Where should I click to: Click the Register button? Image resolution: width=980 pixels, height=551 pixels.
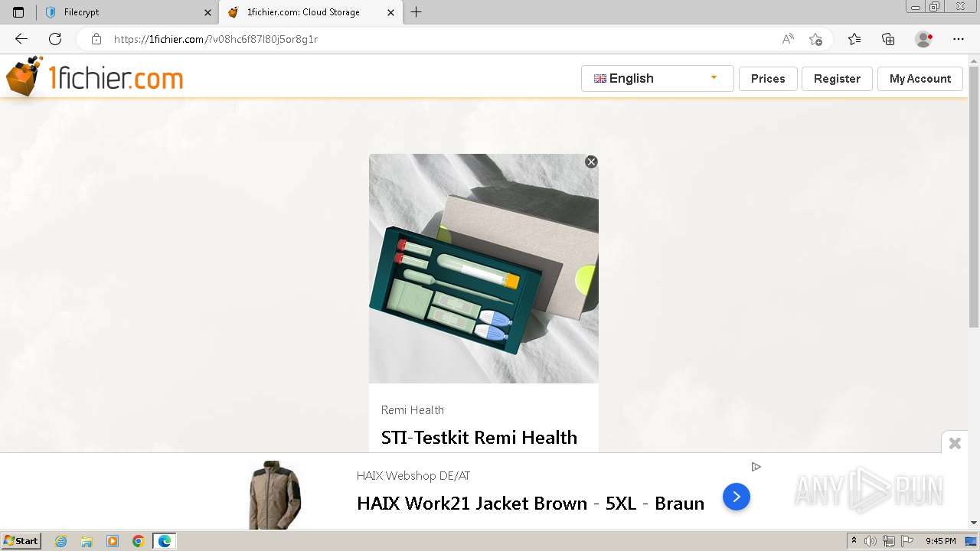coord(837,78)
